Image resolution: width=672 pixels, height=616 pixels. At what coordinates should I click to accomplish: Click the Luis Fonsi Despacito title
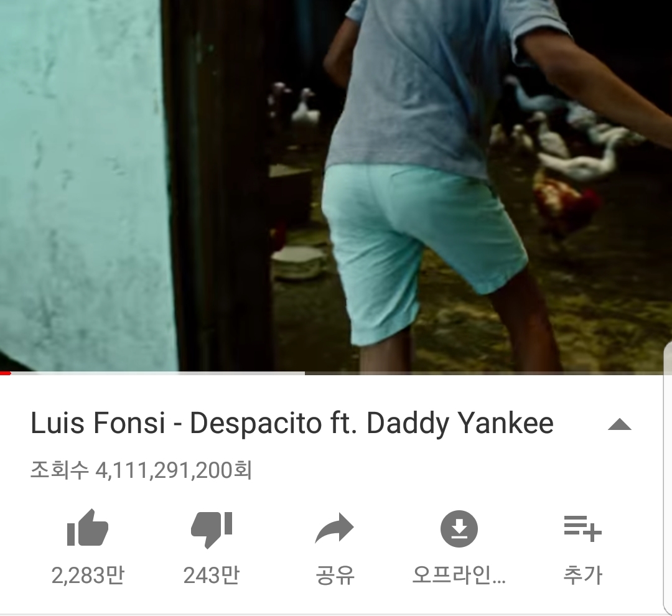click(292, 423)
